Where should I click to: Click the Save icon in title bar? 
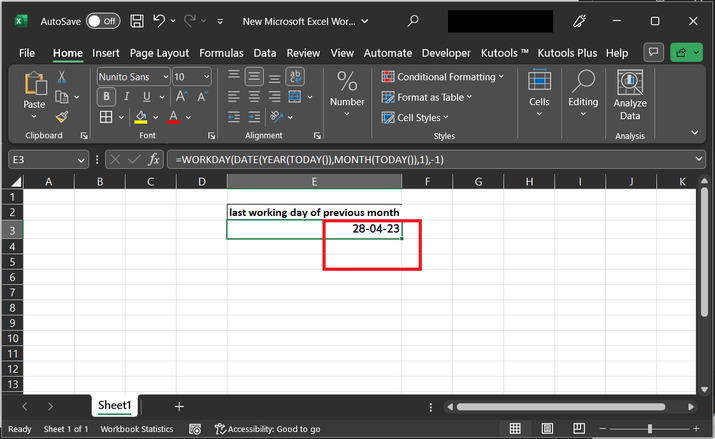(x=136, y=20)
